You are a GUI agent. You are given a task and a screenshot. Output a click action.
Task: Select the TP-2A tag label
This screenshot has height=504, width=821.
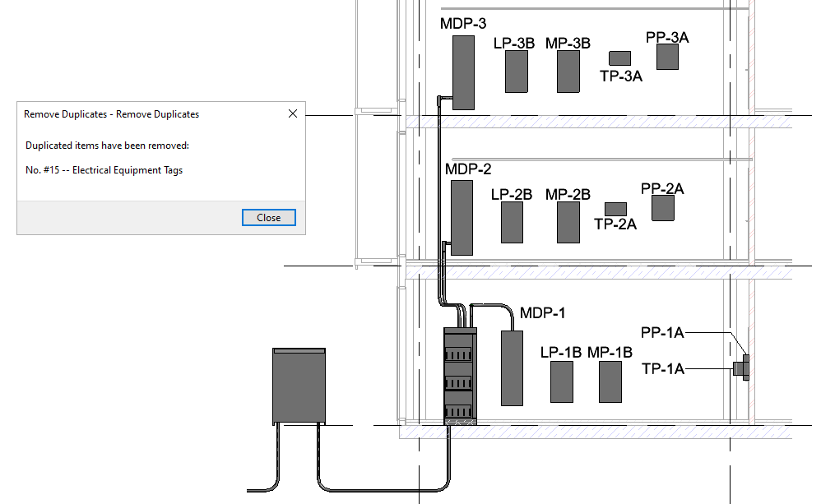click(x=615, y=224)
